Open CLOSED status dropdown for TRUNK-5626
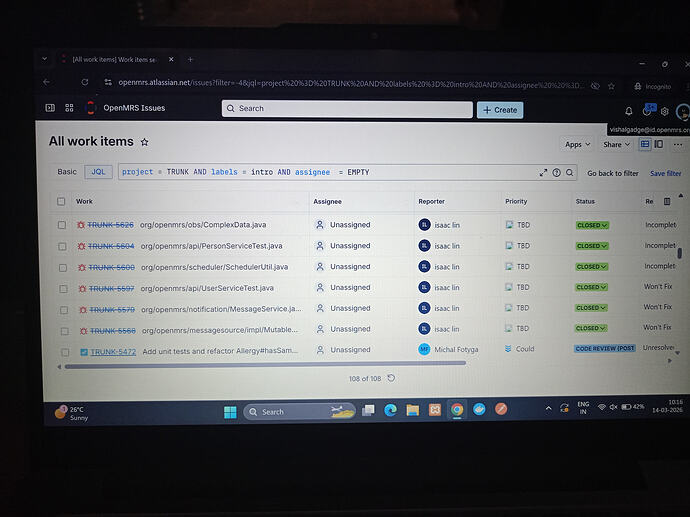This screenshot has height=517, width=690. point(592,225)
